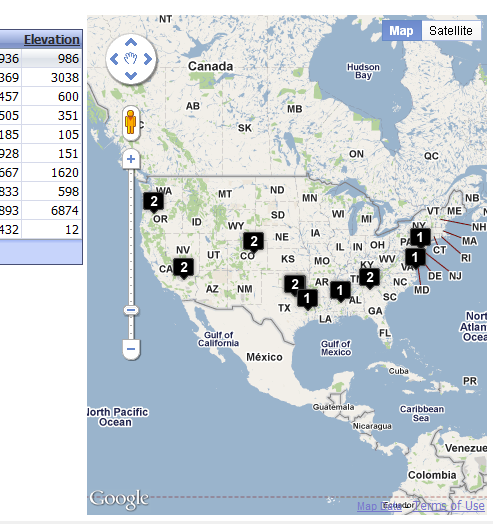Select the Street View pegman icon
Viewport: 493px width, 524px height.
(x=131, y=122)
